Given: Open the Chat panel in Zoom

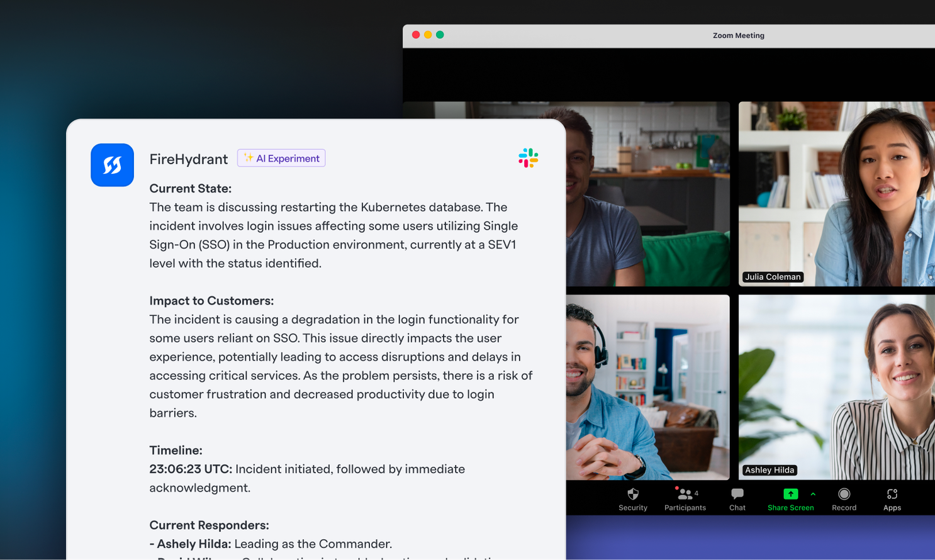Looking at the screenshot, I should click(x=737, y=500).
